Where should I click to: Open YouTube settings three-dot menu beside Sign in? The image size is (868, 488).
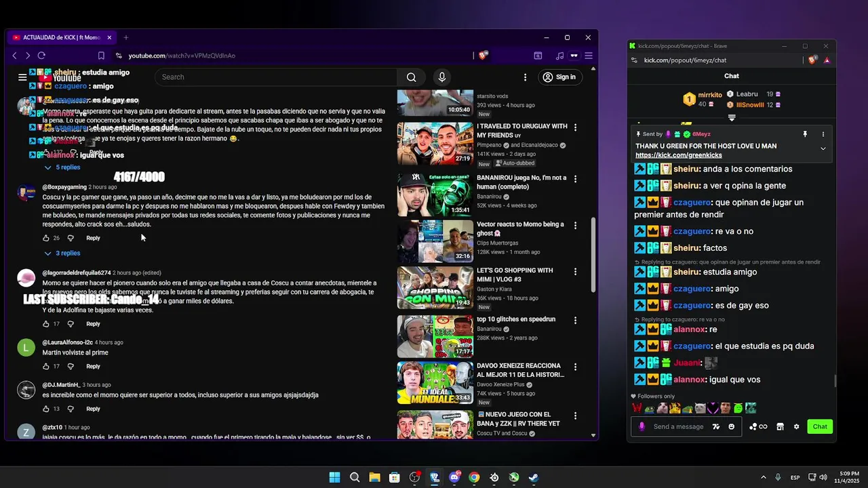[525, 77]
